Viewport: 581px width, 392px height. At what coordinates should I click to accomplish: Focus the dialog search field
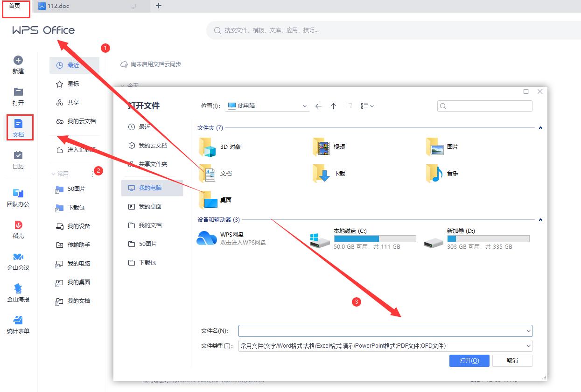coord(485,106)
